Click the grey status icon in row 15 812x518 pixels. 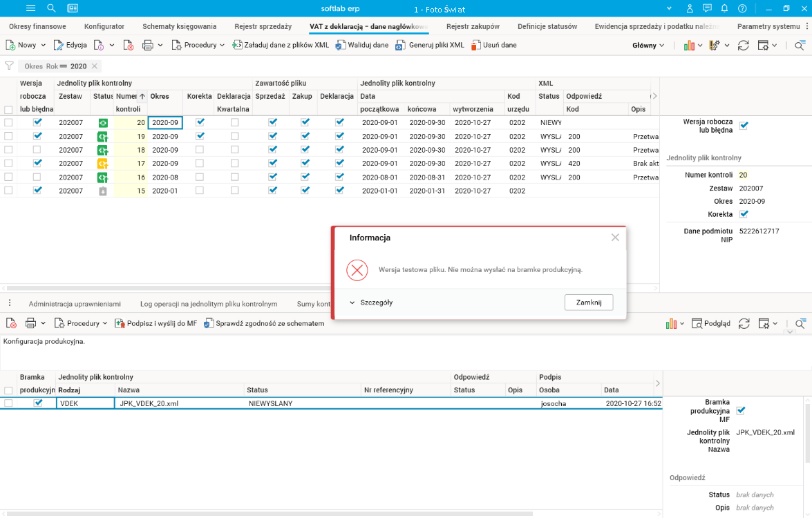[x=102, y=191]
